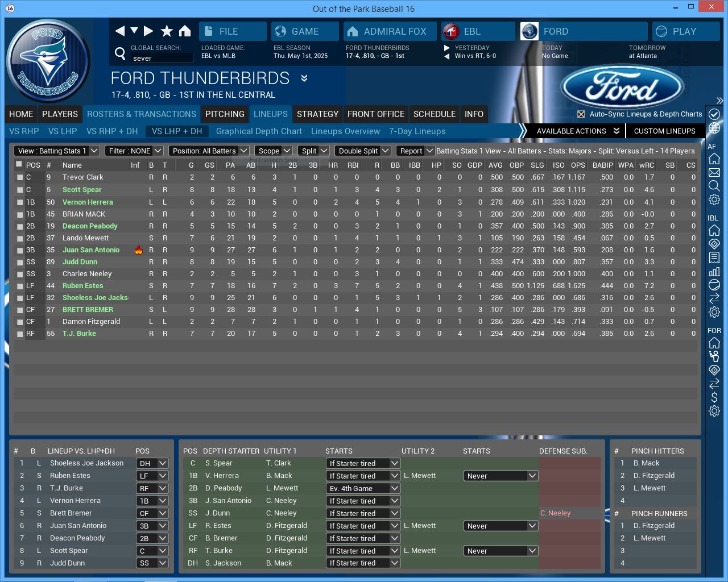Open the gear settings icon under FOR

click(714, 411)
